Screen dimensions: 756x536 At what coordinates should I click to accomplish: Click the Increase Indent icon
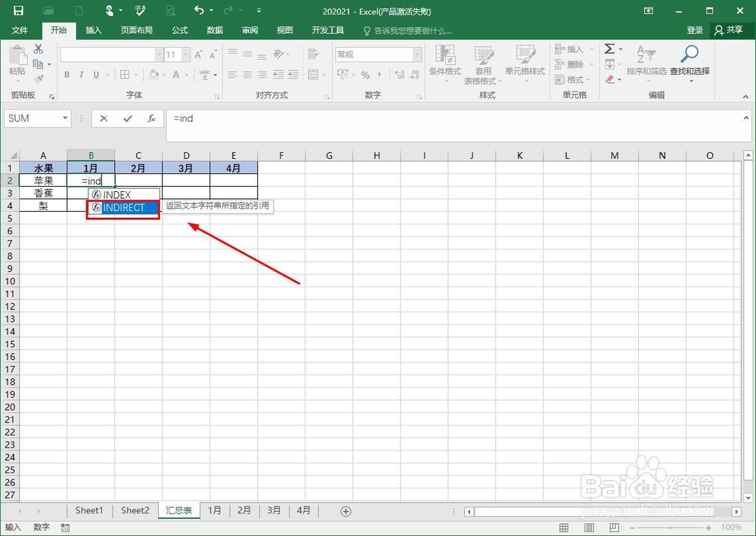tap(293, 75)
